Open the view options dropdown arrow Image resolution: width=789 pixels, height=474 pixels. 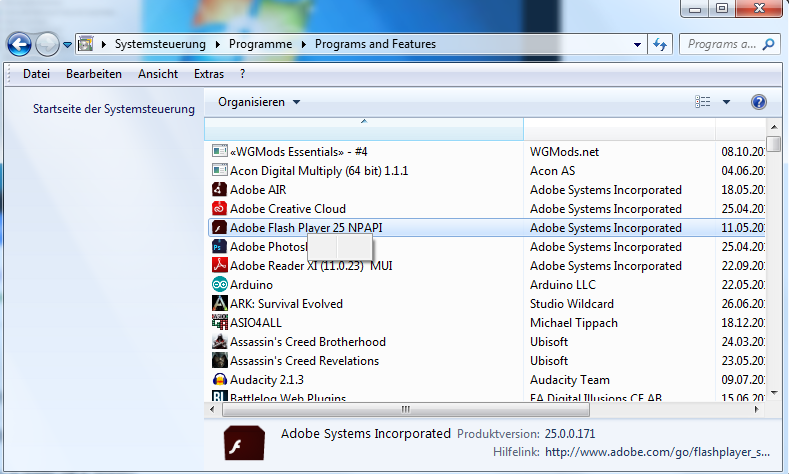(726, 102)
